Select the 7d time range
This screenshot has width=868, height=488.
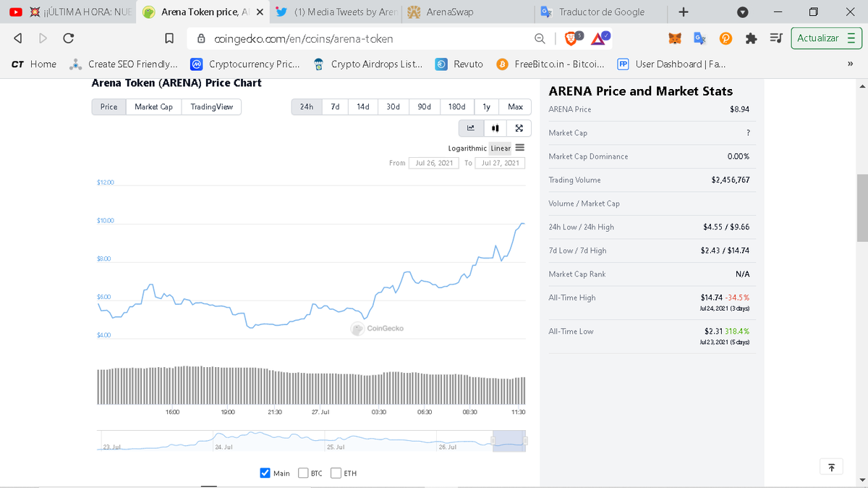coord(335,107)
